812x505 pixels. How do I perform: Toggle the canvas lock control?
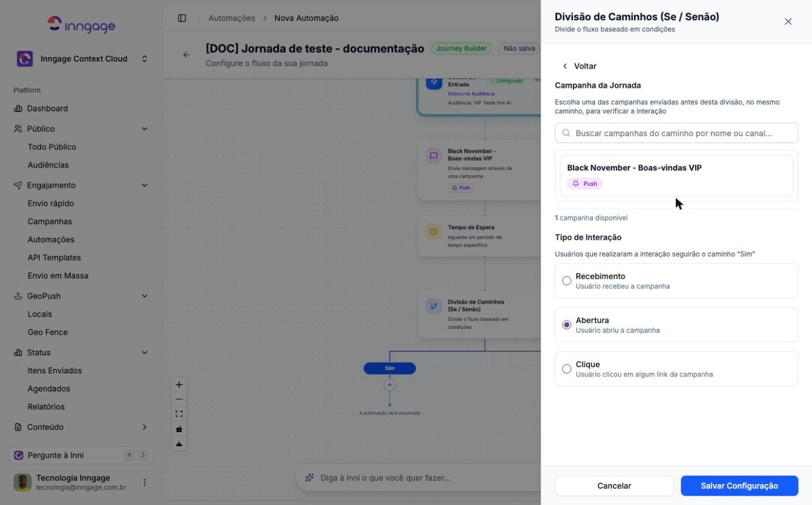pos(179,429)
